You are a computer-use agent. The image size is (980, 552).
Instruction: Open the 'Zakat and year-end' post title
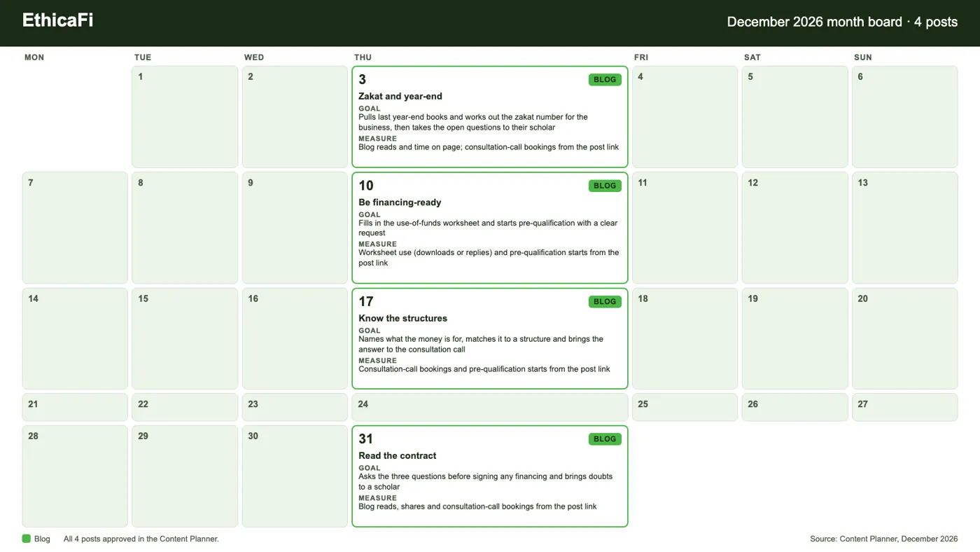tap(400, 96)
